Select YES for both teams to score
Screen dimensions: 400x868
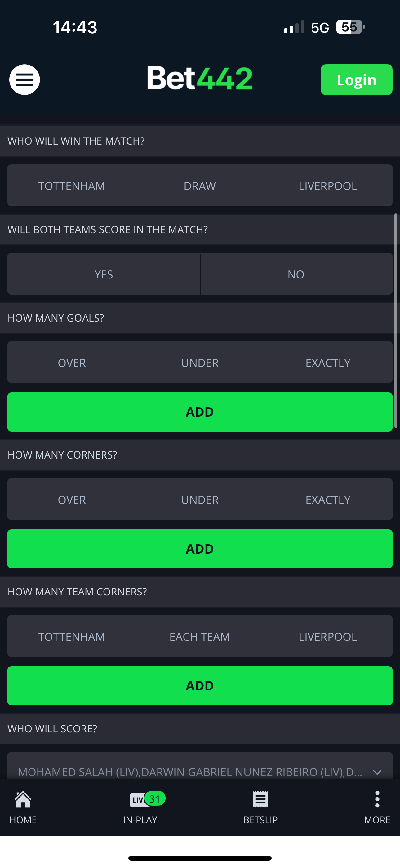pos(103,274)
